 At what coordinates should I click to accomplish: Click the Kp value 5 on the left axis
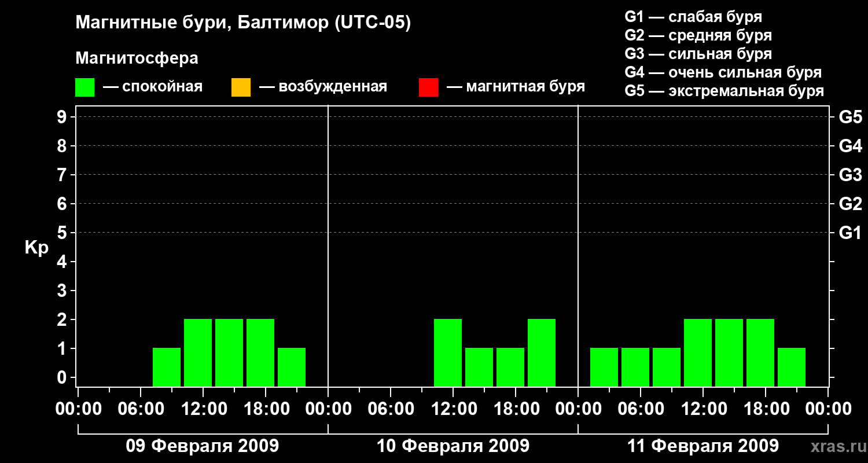pos(63,233)
